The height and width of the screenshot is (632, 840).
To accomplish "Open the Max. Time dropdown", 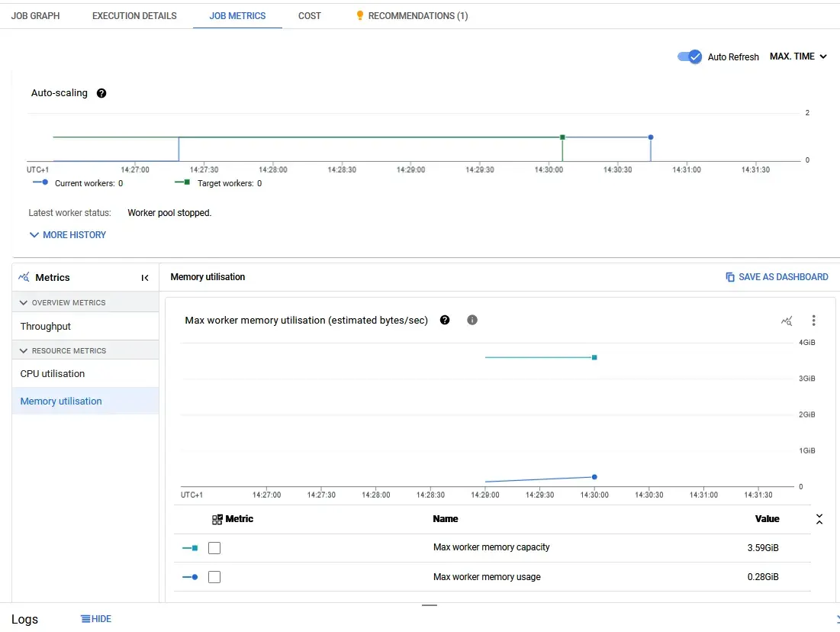I will tap(798, 56).
